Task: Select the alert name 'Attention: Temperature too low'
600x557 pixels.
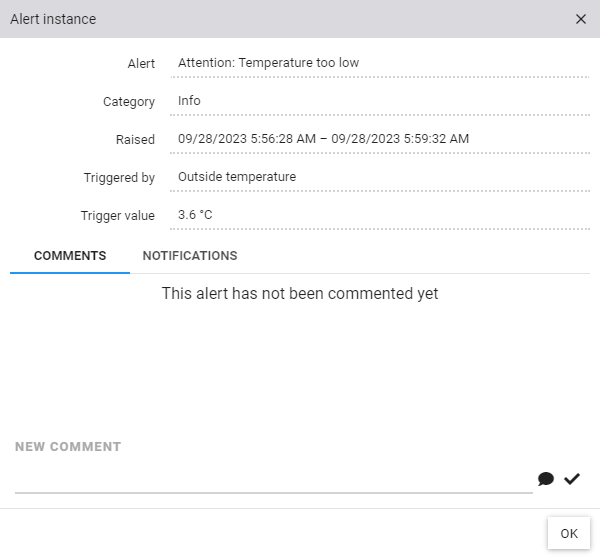Action: [268, 62]
